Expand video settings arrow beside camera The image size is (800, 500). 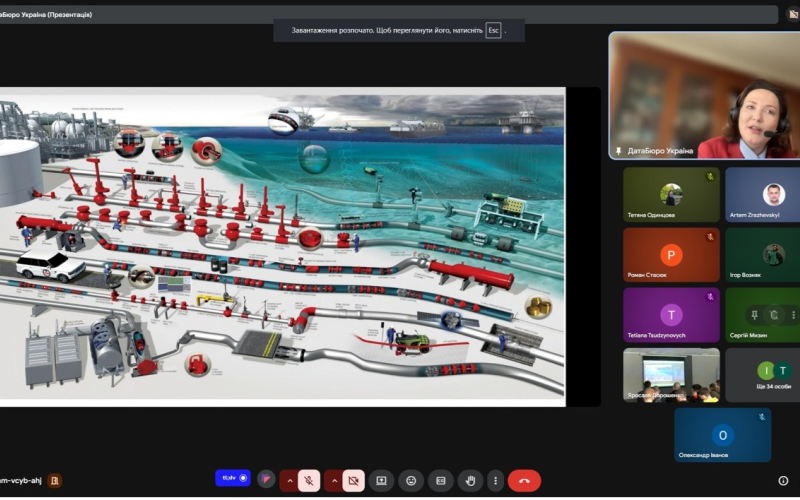332,481
